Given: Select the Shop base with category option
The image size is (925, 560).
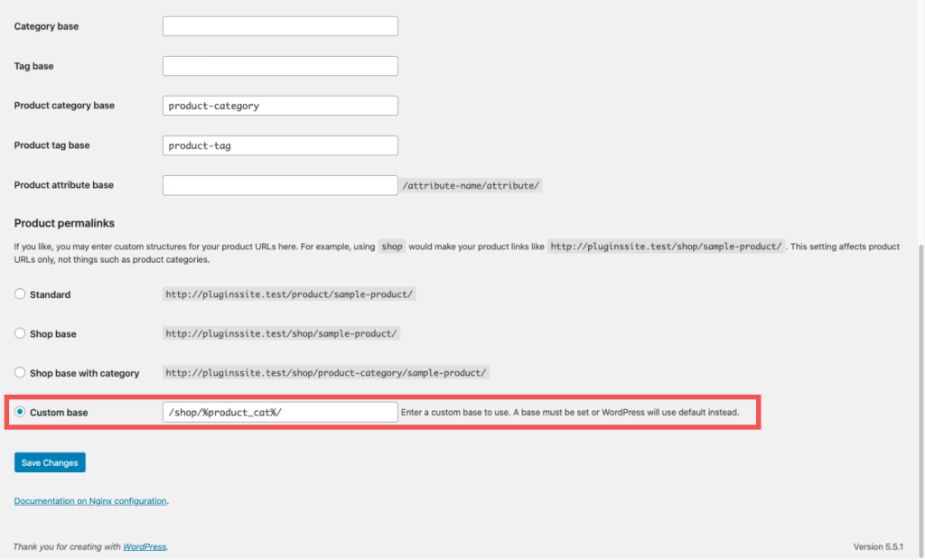Looking at the screenshot, I should [19, 372].
